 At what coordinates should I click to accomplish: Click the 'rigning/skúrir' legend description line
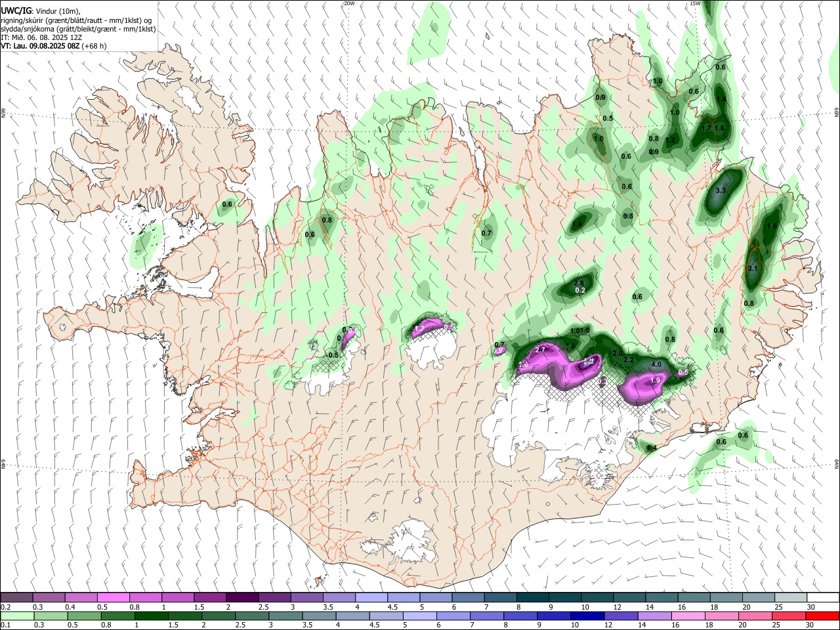(75, 20)
